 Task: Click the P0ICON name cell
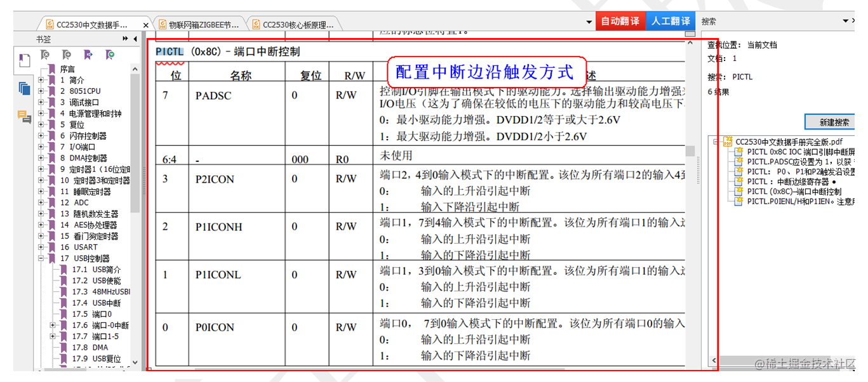click(215, 327)
